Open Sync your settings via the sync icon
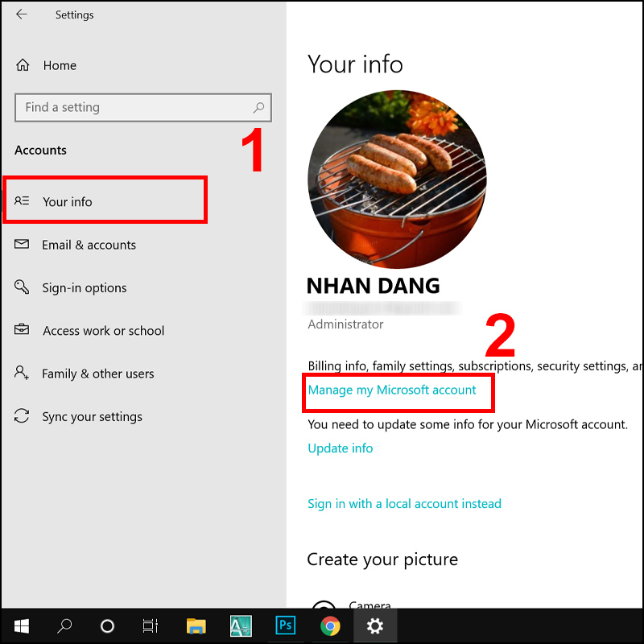Viewport: 644px width, 644px height. click(22, 416)
